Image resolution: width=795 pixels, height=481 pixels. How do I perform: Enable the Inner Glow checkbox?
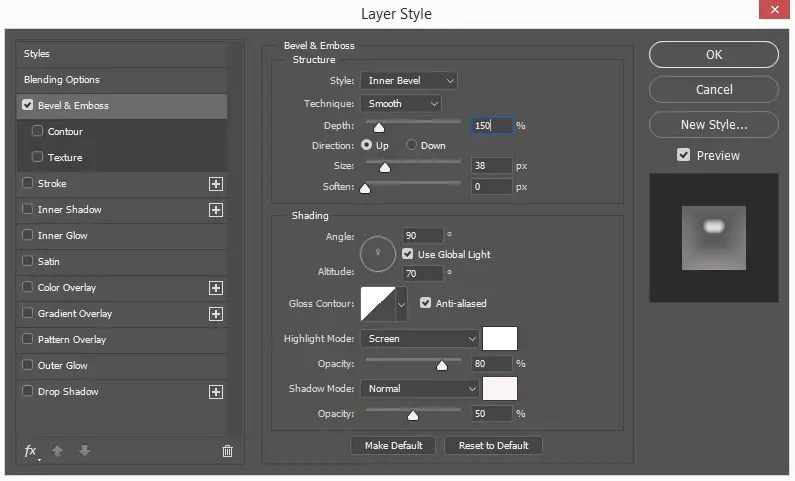pyautogui.click(x=27, y=235)
